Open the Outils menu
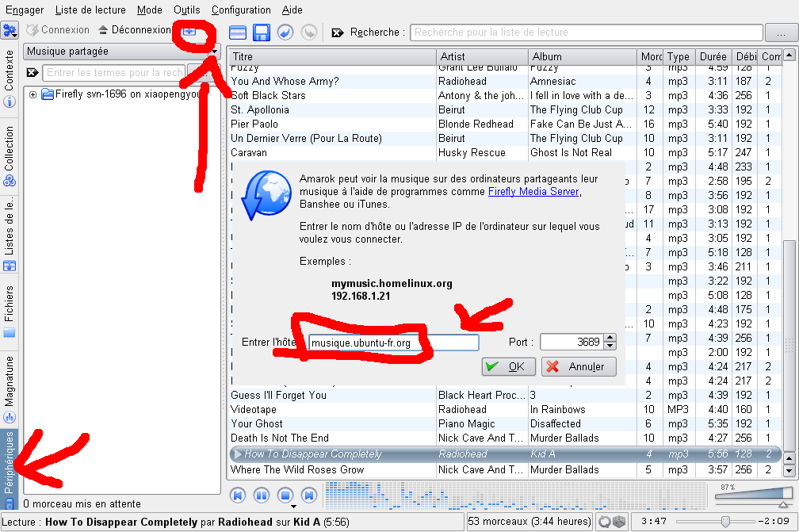Image resolution: width=799 pixels, height=532 pixels. pyautogui.click(x=186, y=10)
